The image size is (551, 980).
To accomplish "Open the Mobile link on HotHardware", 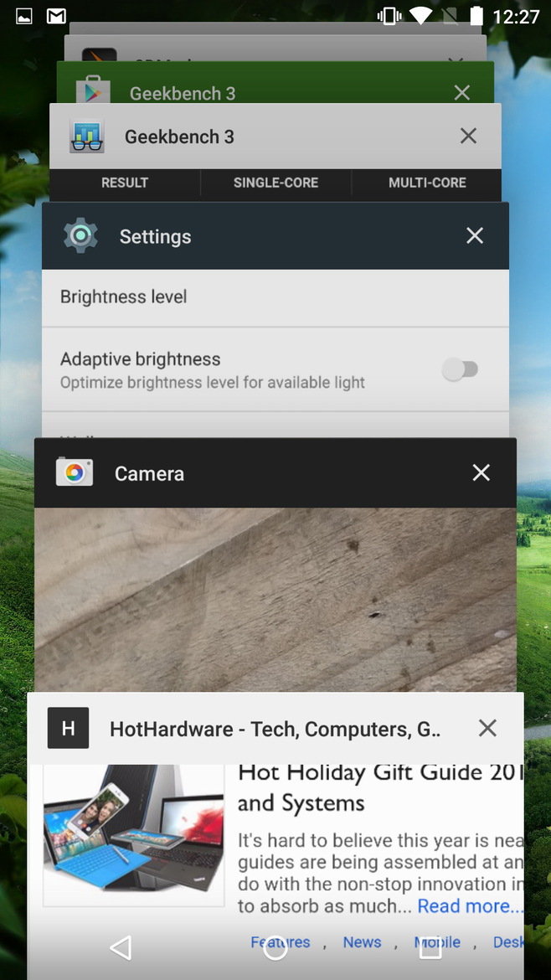I will point(437,941).
